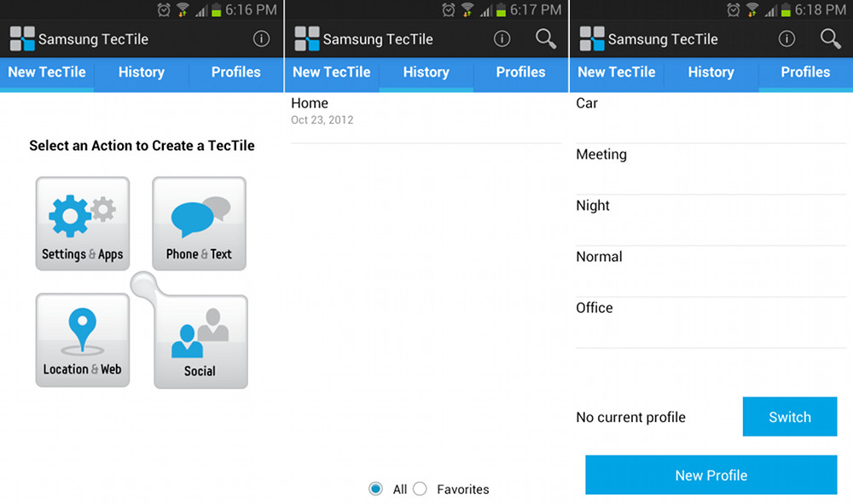Select the Location & Web action tile
The height and width of the screenshot is (504, 853).
83,340
